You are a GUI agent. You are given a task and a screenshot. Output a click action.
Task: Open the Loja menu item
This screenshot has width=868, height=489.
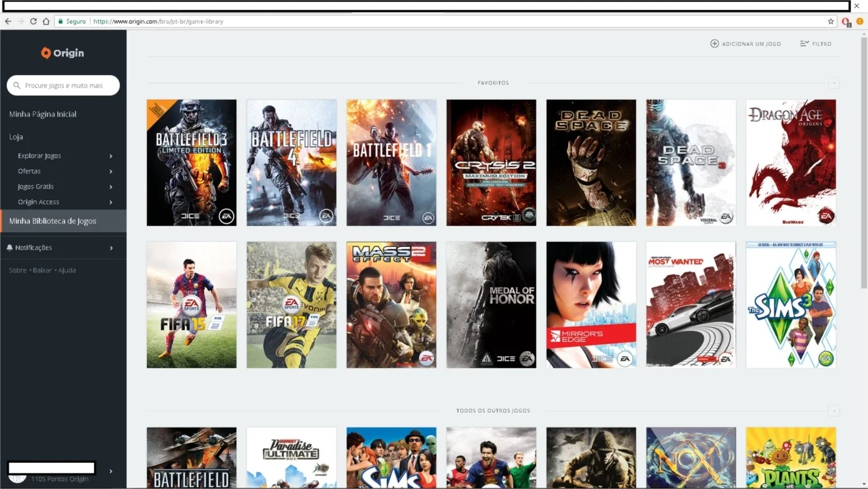tap(16, 137)
